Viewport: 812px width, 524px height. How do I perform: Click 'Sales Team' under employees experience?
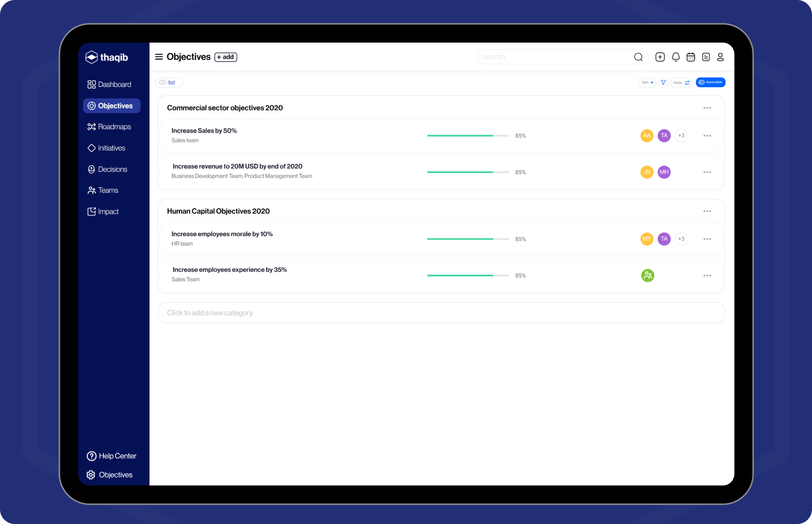tap(185, 280)
